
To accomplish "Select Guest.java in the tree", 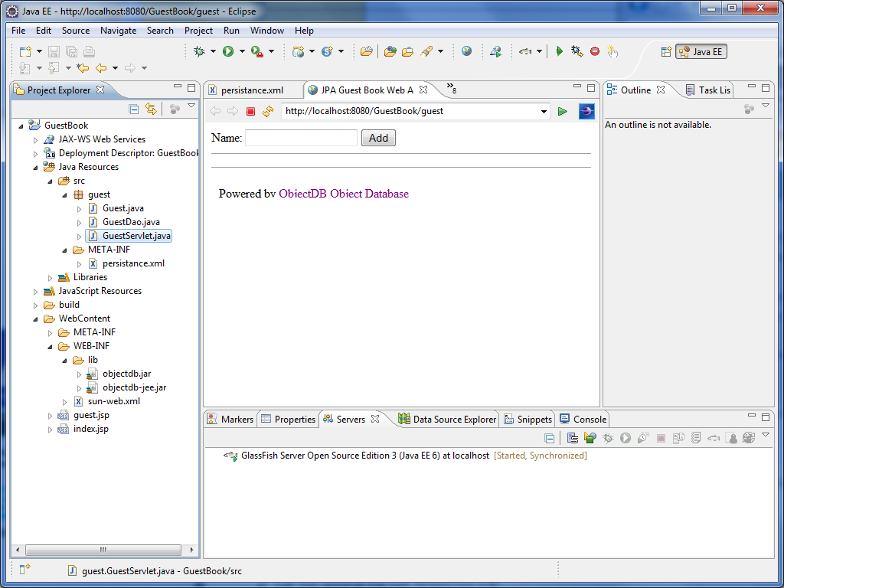I will pos(122,208).
